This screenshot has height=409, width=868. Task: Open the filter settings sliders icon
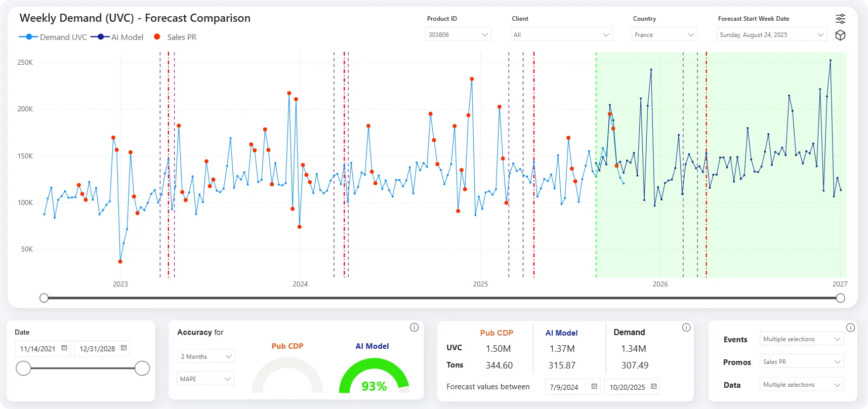tap(840, 19)
